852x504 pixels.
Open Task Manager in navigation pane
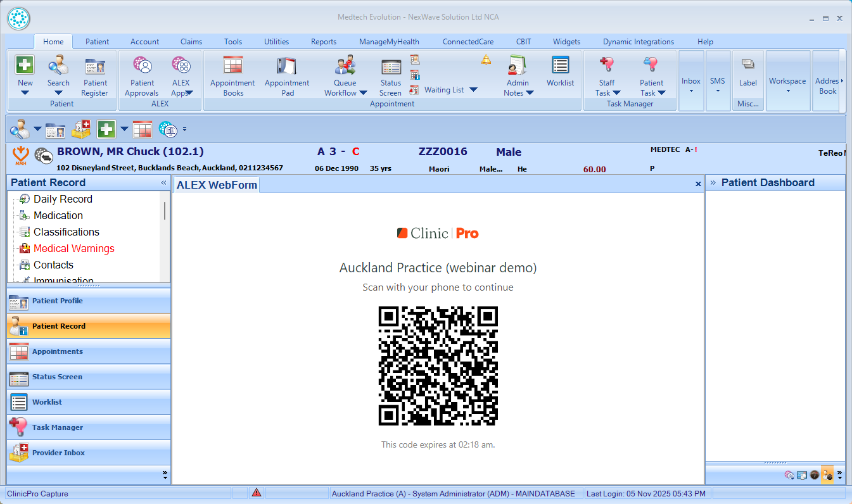pyautogui.click(x=89, y=427)
